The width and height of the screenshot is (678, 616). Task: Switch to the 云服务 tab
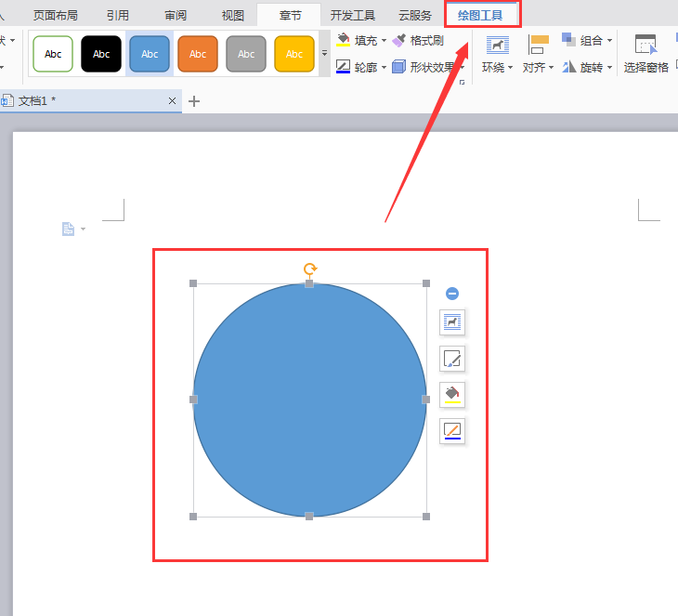tap(415, 16)
